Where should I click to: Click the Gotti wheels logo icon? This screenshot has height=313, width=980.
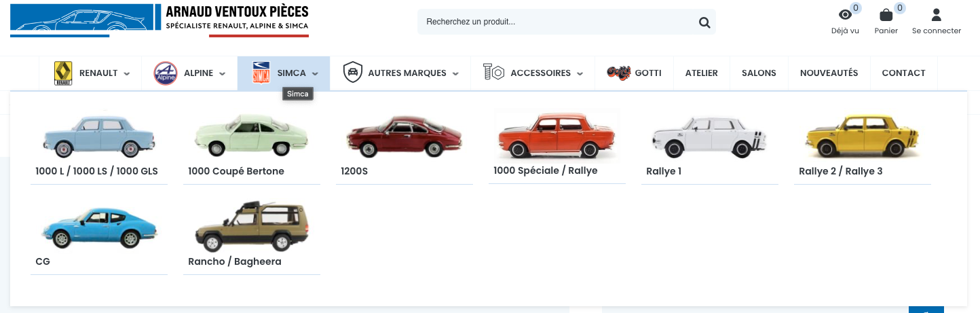coord(619,73)
